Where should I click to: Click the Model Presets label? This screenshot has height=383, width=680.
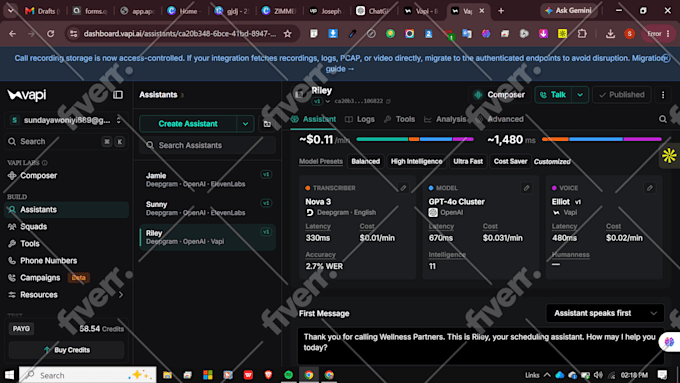(x=321, y=161)
